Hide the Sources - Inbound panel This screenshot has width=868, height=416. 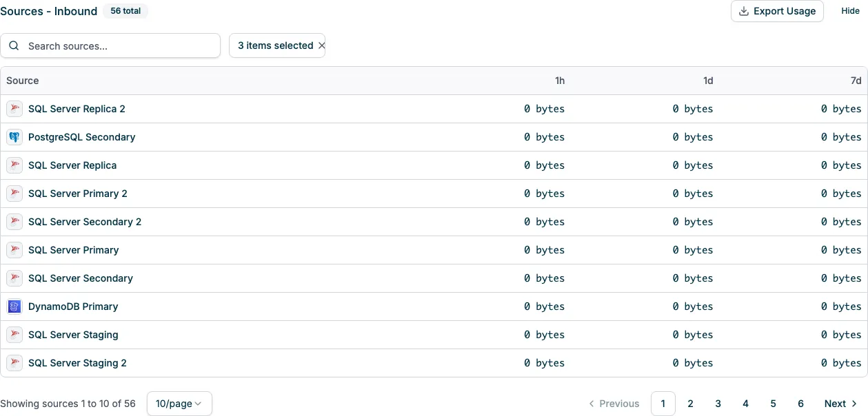(x=850, y=11)
